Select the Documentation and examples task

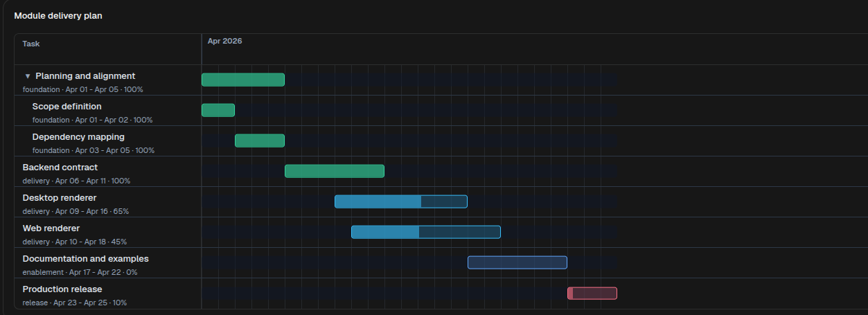108,263
